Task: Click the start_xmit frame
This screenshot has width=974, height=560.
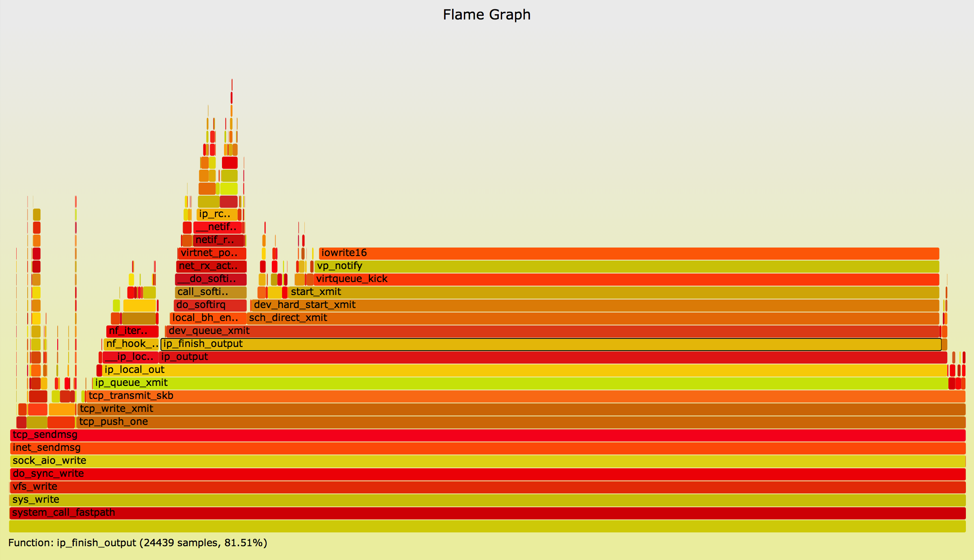Action: click(x=614, y=292)
